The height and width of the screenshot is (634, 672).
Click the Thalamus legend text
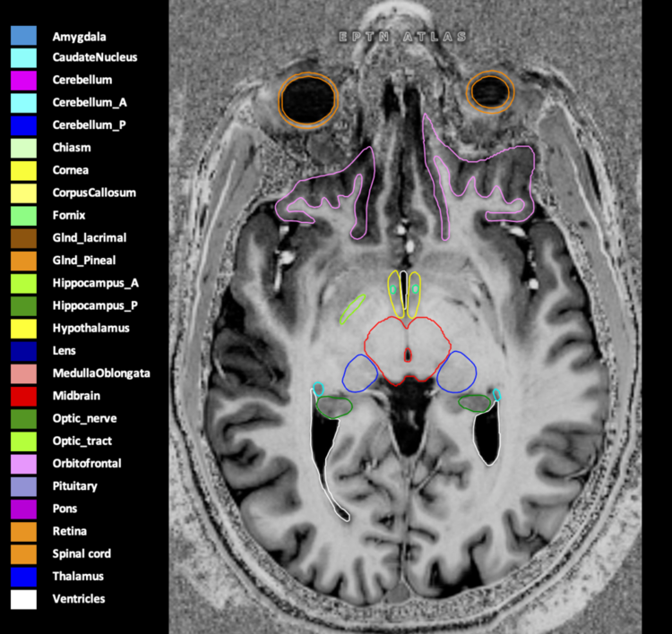coord(78,577)
